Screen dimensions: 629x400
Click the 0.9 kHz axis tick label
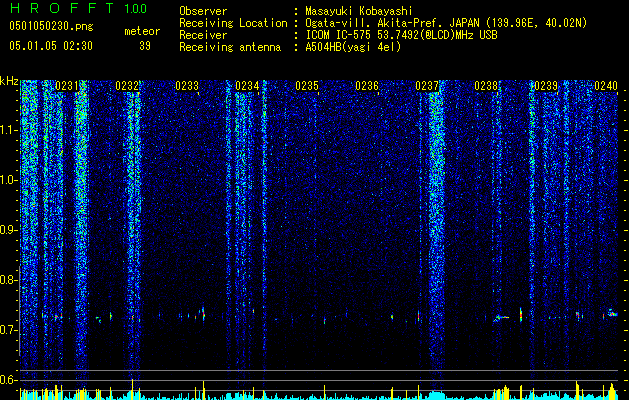[9, 230]
